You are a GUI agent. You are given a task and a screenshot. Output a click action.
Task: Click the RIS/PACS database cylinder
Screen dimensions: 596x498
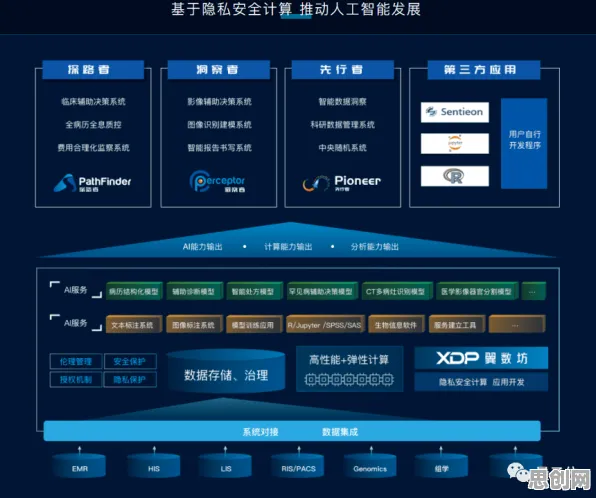click(298, 465)
